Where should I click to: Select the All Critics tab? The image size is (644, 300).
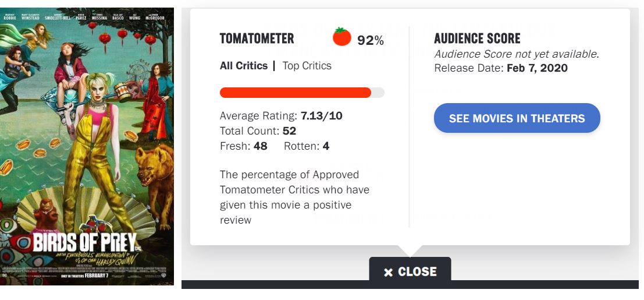(244, 66)
